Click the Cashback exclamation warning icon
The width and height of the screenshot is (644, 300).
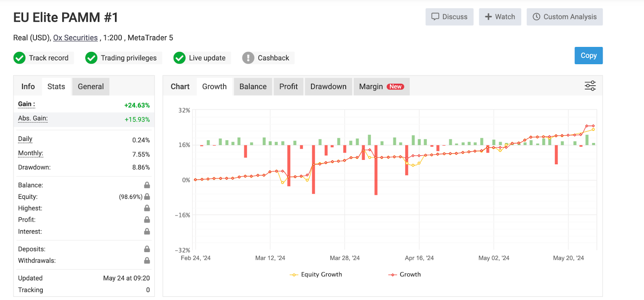(248, 58)
